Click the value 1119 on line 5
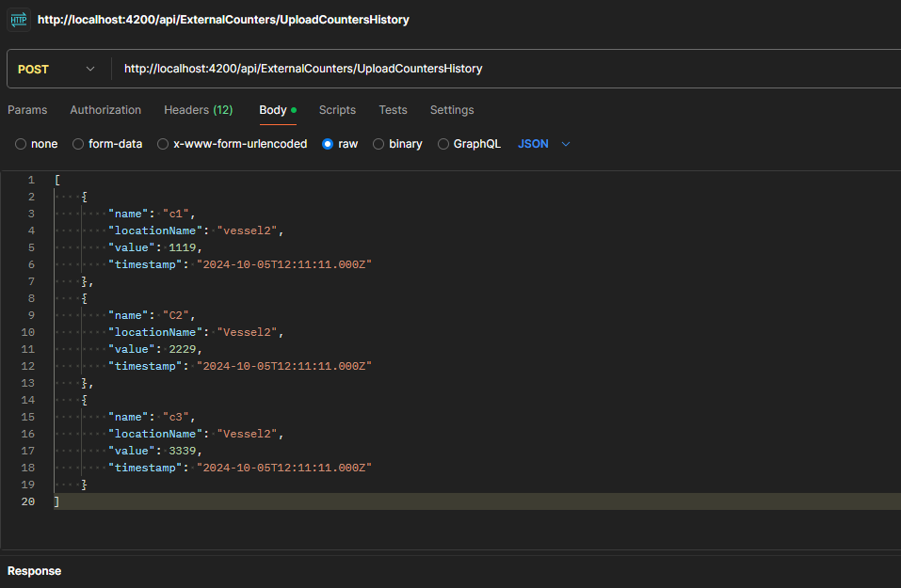The height and width of the screenshot is (588, 901). pos(182,247)
